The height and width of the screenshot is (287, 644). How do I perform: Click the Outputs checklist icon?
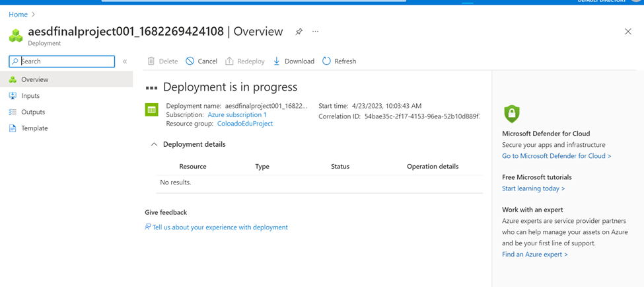point(13,112)
